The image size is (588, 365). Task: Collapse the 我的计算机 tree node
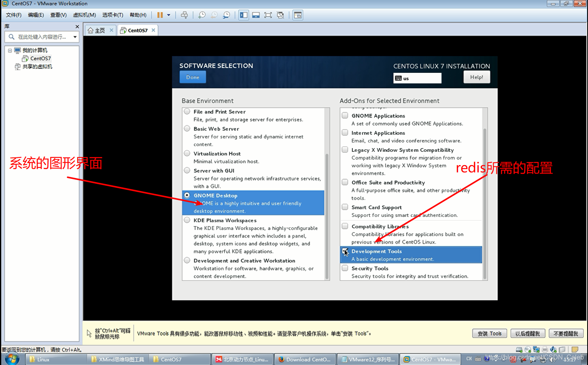click(10, 51)
